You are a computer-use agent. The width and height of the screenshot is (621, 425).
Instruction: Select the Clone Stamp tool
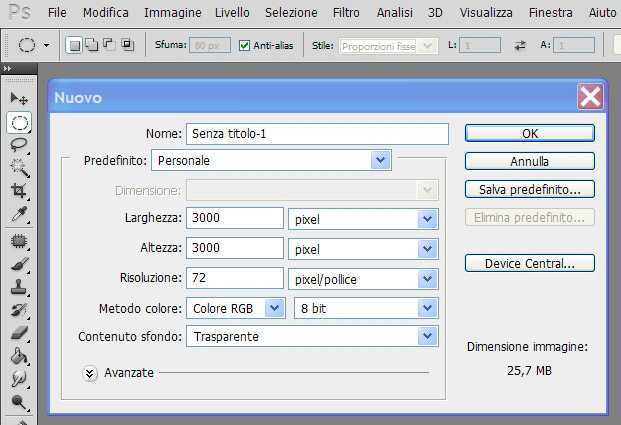(19, 287)
